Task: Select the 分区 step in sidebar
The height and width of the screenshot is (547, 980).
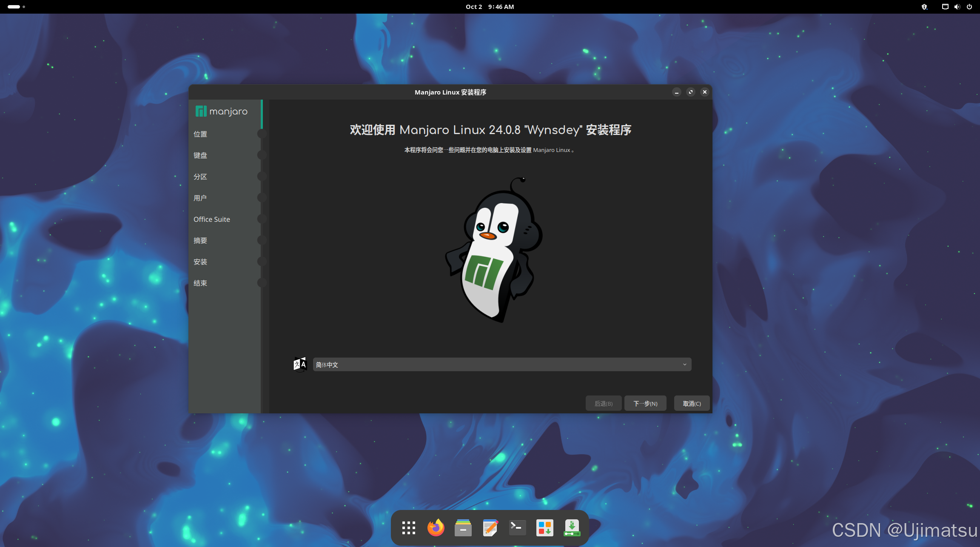Action: coord(200,177)
